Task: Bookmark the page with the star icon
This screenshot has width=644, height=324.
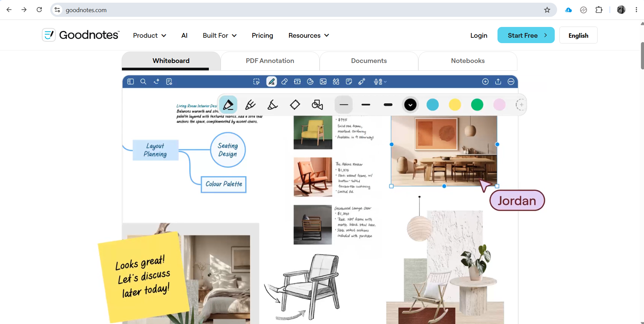Action: 547,10
